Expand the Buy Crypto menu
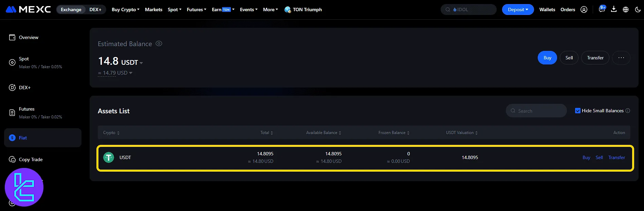 click(x=126, y=9)
